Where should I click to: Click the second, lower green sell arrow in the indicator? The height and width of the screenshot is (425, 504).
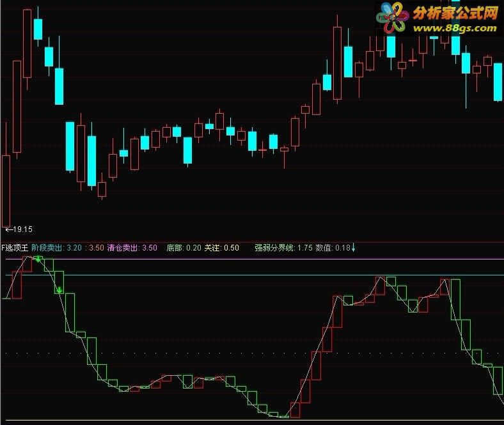click(x=59, y=290)
